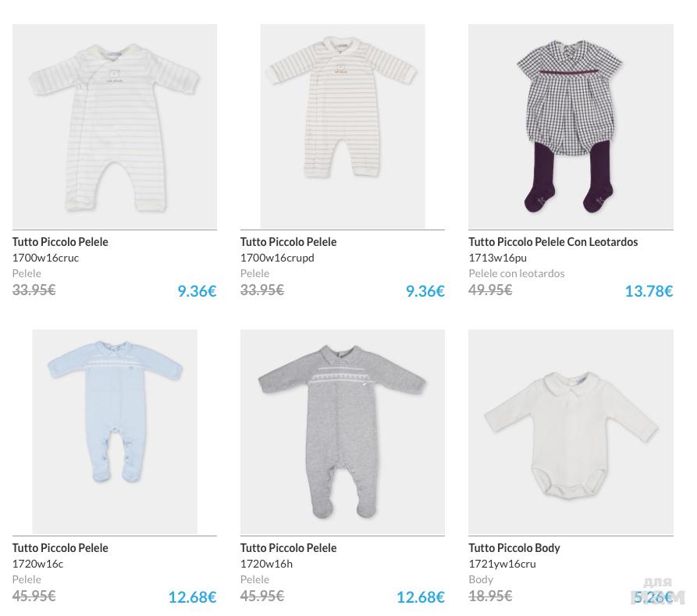Click product code 1720w16c
Viewport: 697px width, 616px height.
(37, 564)
